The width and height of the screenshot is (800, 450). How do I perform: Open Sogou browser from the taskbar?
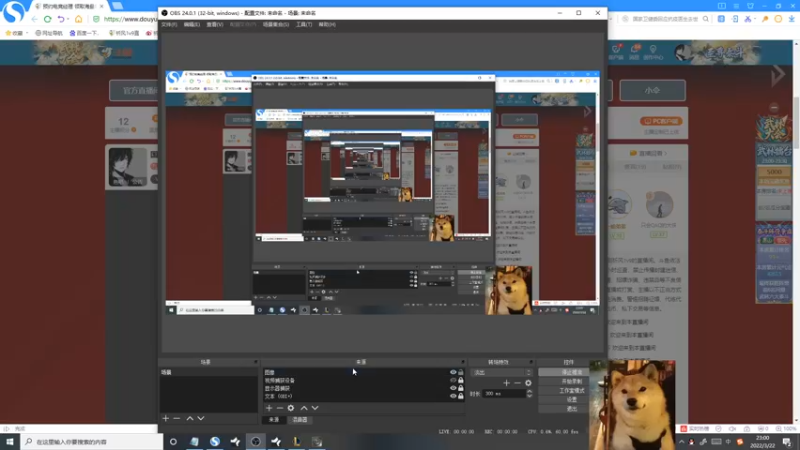[215, 442]
